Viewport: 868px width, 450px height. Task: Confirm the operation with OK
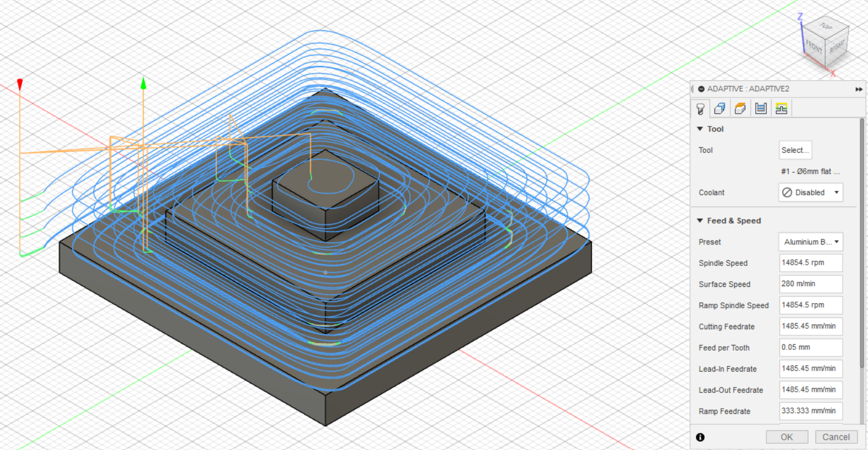coord(787,437)
